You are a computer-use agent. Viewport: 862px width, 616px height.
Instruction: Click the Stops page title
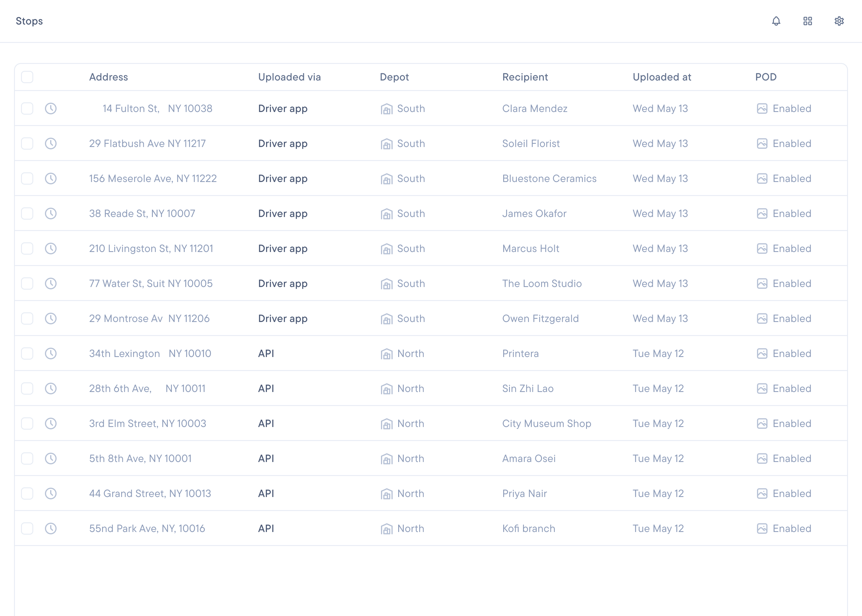[x=29, y=21]
